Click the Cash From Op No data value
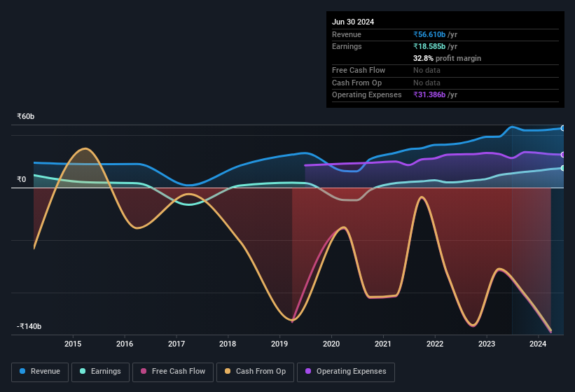 427,83
